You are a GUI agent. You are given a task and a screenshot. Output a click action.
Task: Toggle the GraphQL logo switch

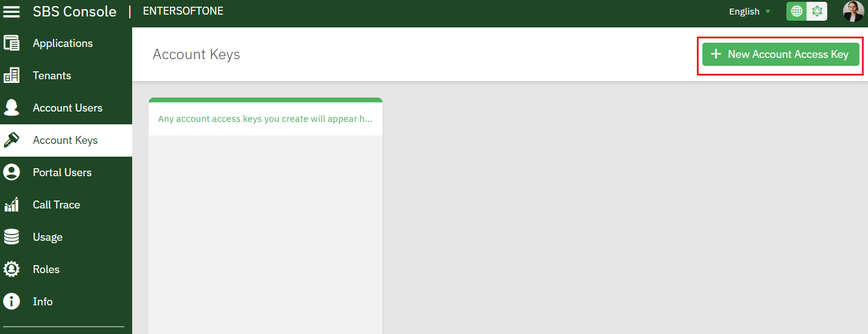(x=817, y=12)
